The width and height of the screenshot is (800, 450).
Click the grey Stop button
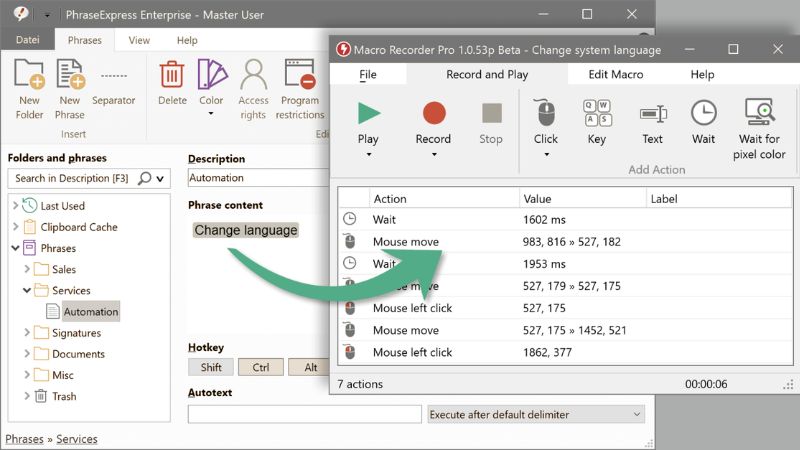click(x=491, y=113)
